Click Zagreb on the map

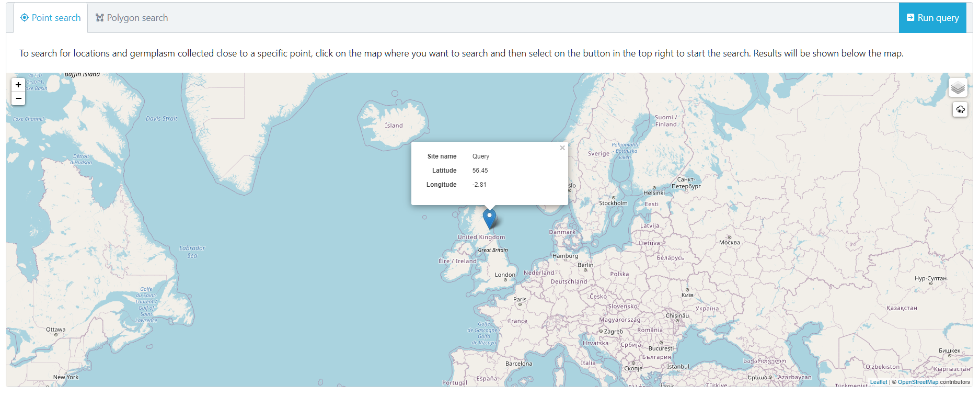click(614, 332)
